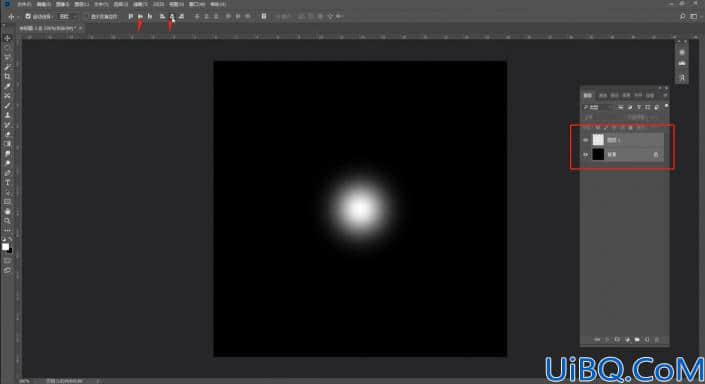
Task: Select the Magic Wand tool
Action: (7, 67)
